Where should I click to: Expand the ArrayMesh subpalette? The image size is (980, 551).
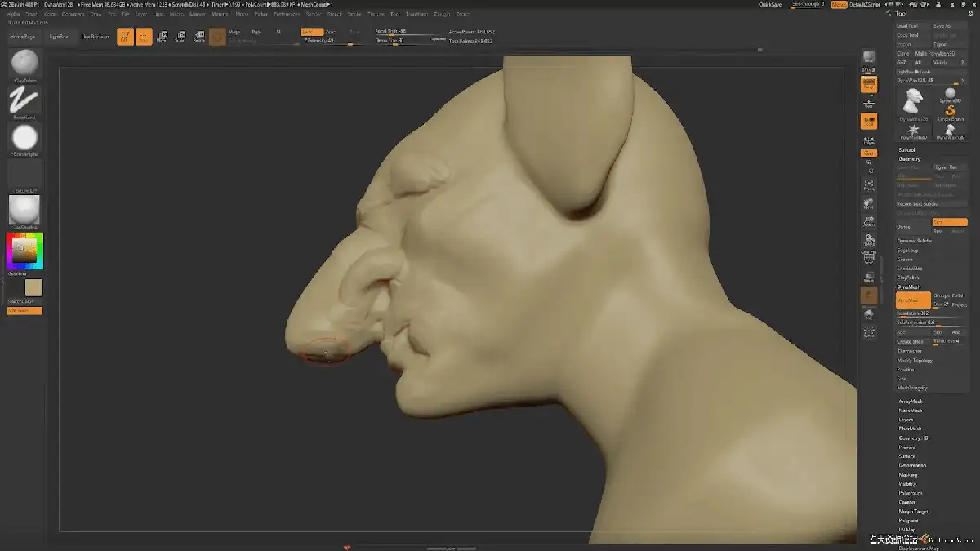point(910,402)
